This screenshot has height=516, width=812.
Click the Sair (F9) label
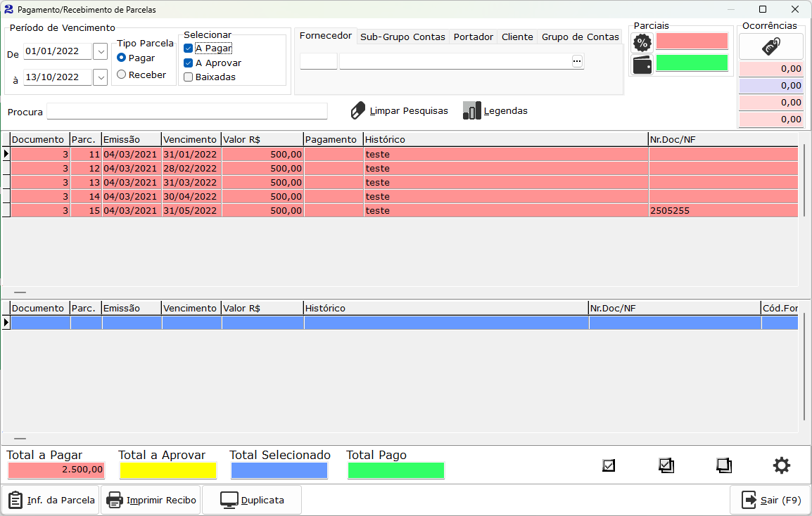tap(781, 500)
